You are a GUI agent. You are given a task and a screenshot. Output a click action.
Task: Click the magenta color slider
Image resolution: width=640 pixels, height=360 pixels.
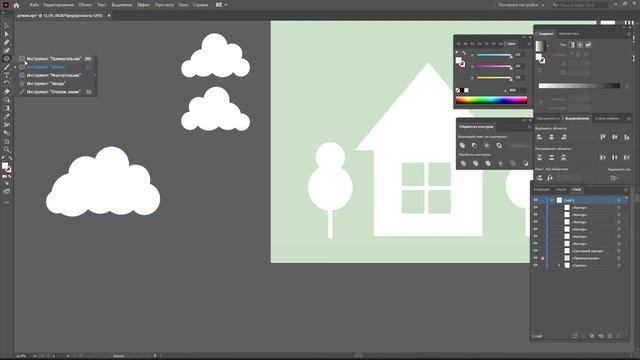[x=494, y=66]
